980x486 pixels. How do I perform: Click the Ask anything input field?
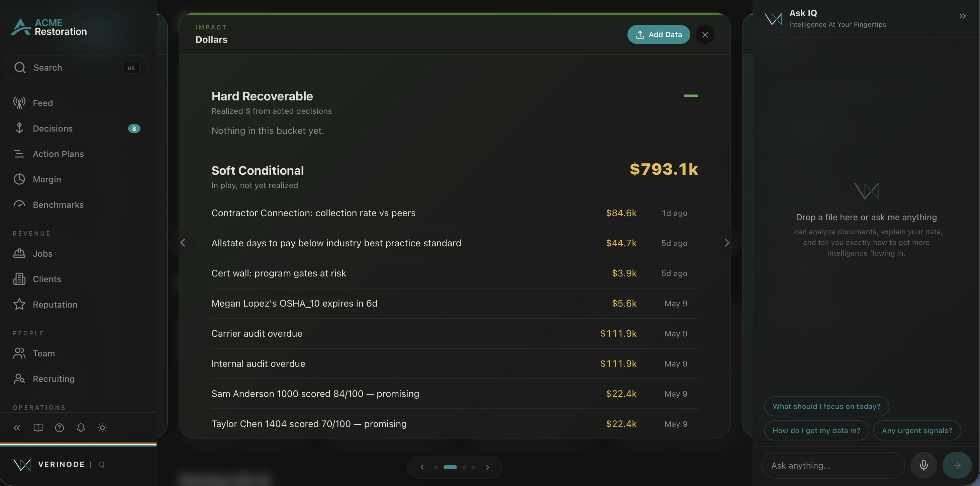pos(833,465)
